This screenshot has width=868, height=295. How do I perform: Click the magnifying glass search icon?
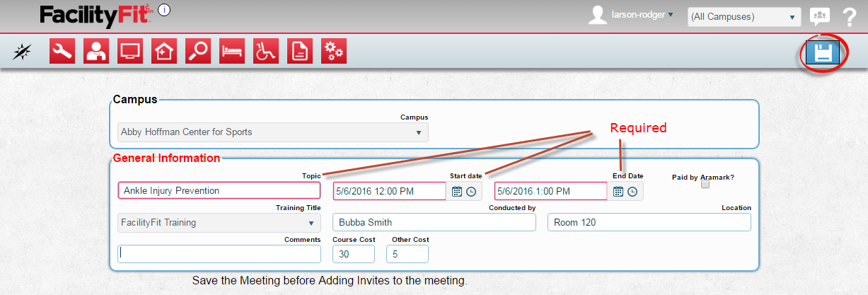[x=198, y=52]
